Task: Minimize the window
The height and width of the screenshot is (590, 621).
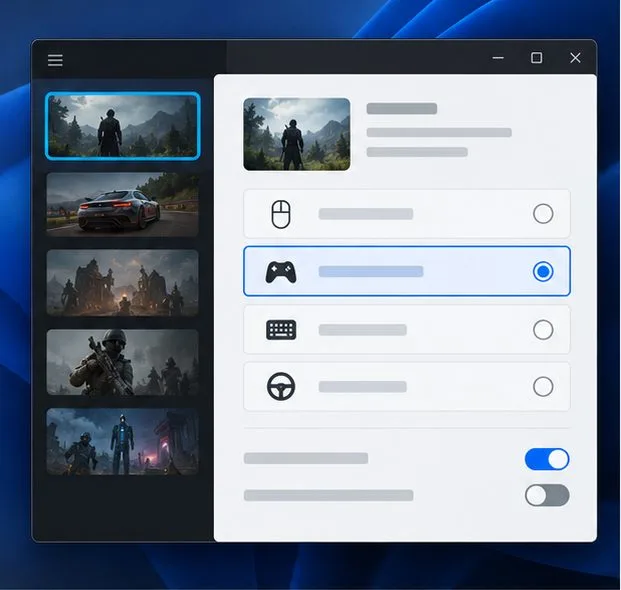Action: click(498, 58)
